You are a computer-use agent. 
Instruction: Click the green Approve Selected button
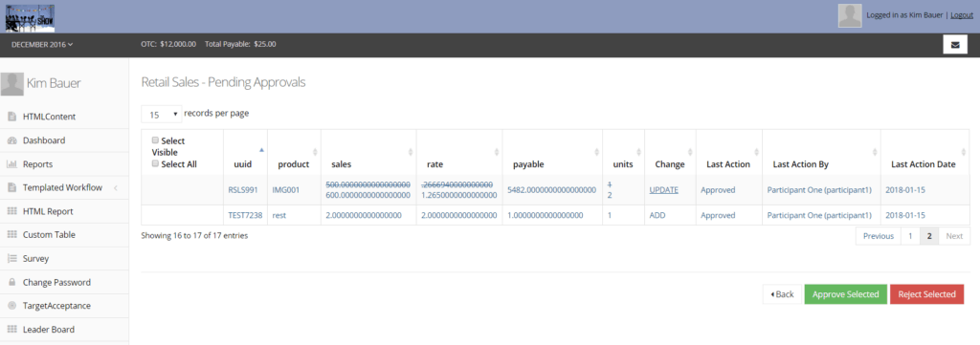[846, 294]
